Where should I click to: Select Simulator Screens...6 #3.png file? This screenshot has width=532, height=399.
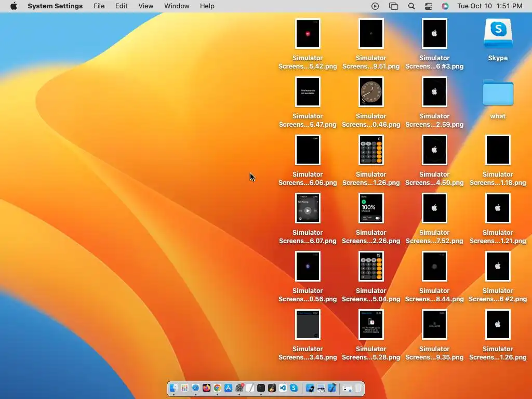pyautogui.click(x=434, y=33)
